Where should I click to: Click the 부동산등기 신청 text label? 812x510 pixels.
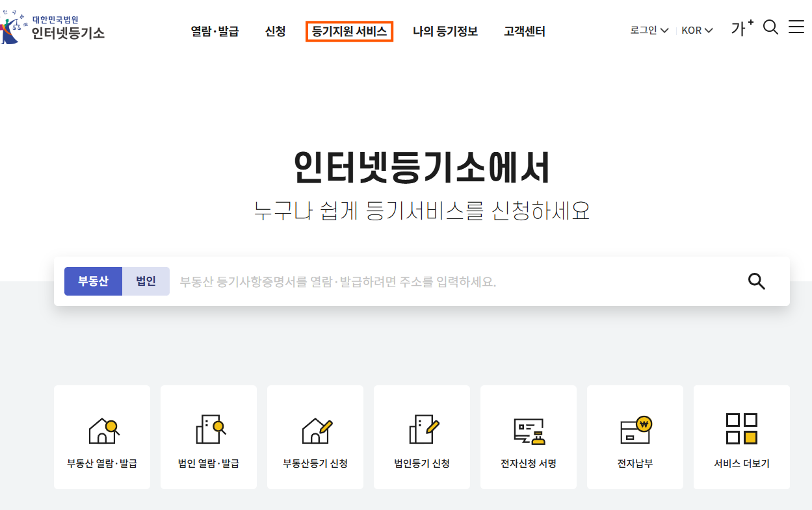pos(315,464)
